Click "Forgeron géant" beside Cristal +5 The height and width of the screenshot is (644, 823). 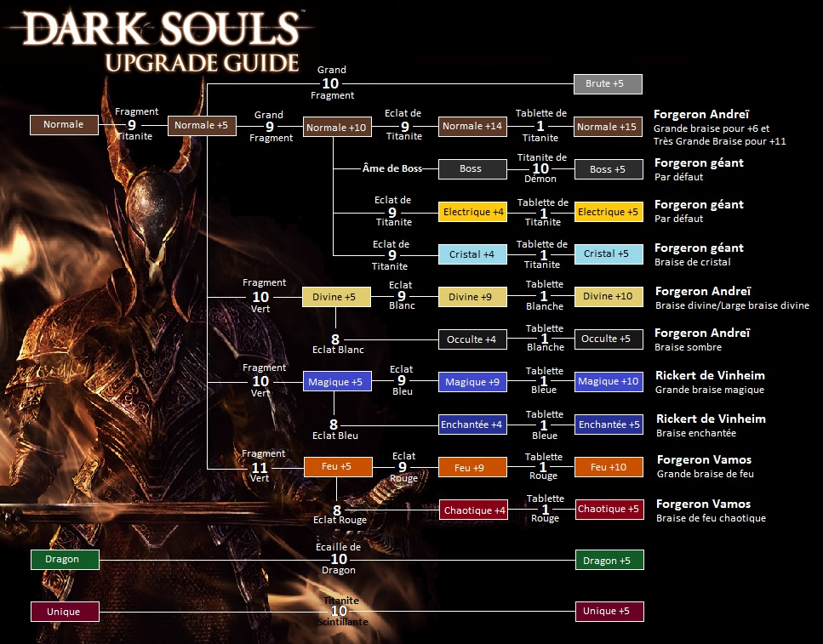point(699,248)
